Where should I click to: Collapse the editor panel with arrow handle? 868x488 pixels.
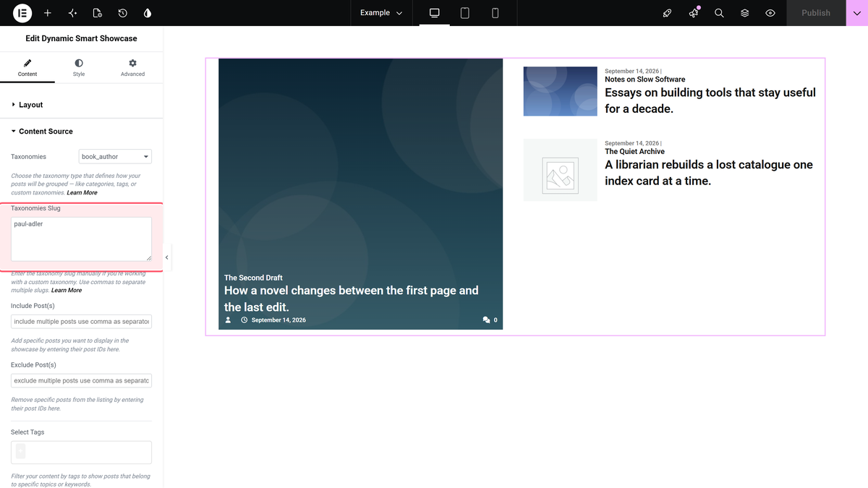click(167, 257)
